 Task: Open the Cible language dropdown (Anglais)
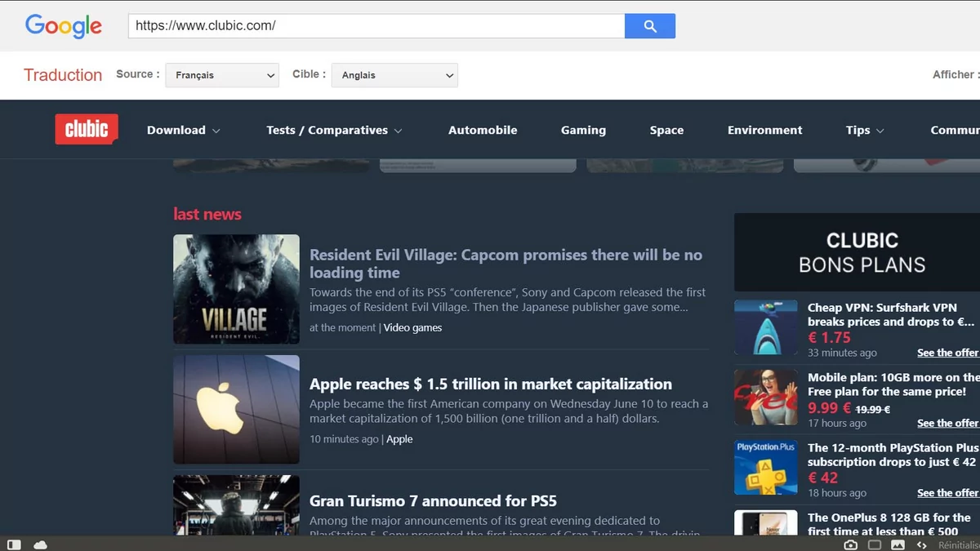pyautogui.click(x=394, y=75)
